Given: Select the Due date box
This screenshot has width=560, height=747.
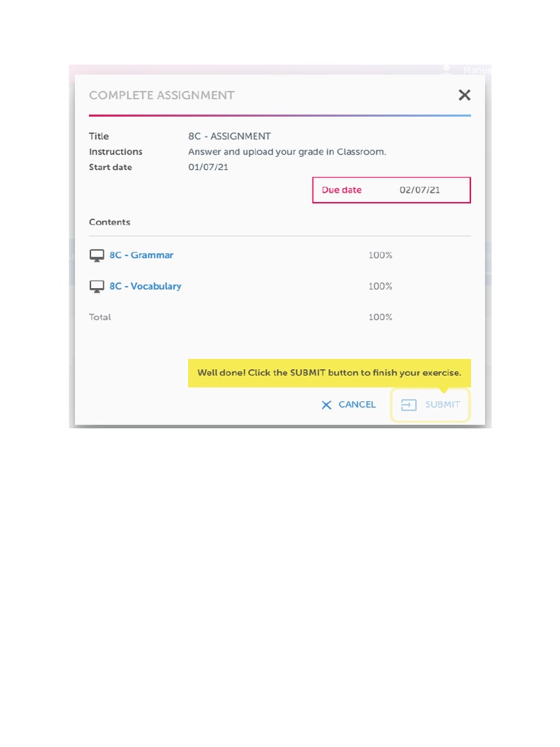Looking at the screenshot, I should click(x=392, y=190).
